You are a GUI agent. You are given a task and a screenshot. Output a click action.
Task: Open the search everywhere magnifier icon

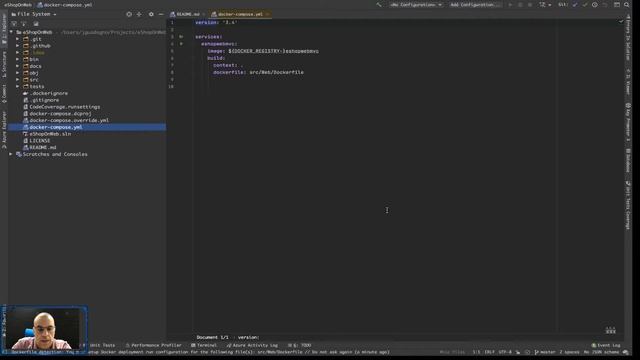pos(627,5)
